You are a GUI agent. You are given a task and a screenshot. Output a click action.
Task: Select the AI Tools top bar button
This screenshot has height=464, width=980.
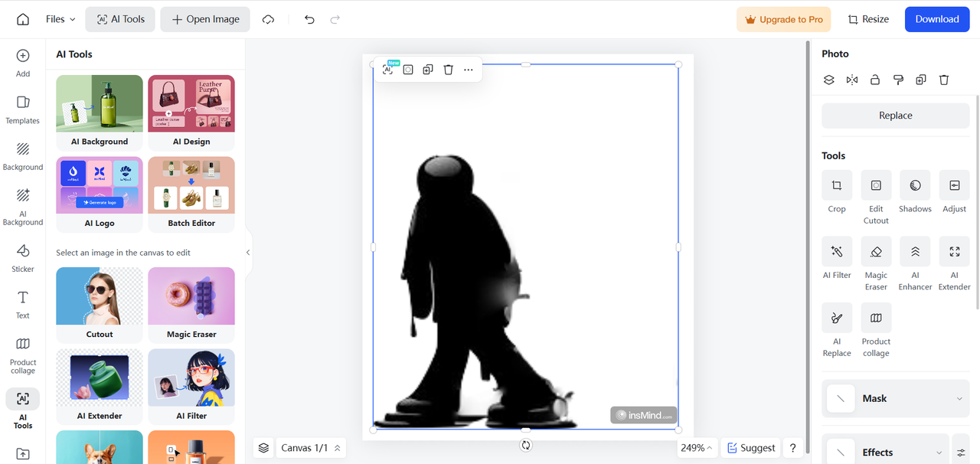(120, 19)
